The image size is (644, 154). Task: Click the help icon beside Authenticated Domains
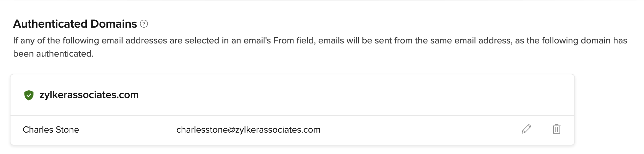(x=144, y=24)
